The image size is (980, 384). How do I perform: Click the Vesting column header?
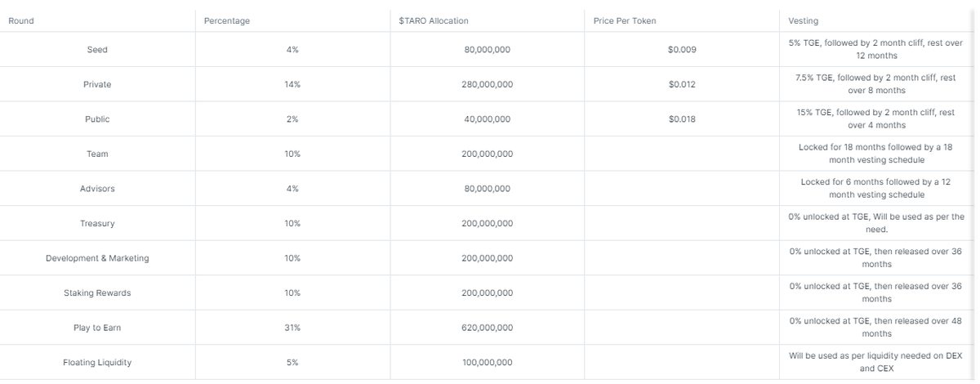[803, 20]
